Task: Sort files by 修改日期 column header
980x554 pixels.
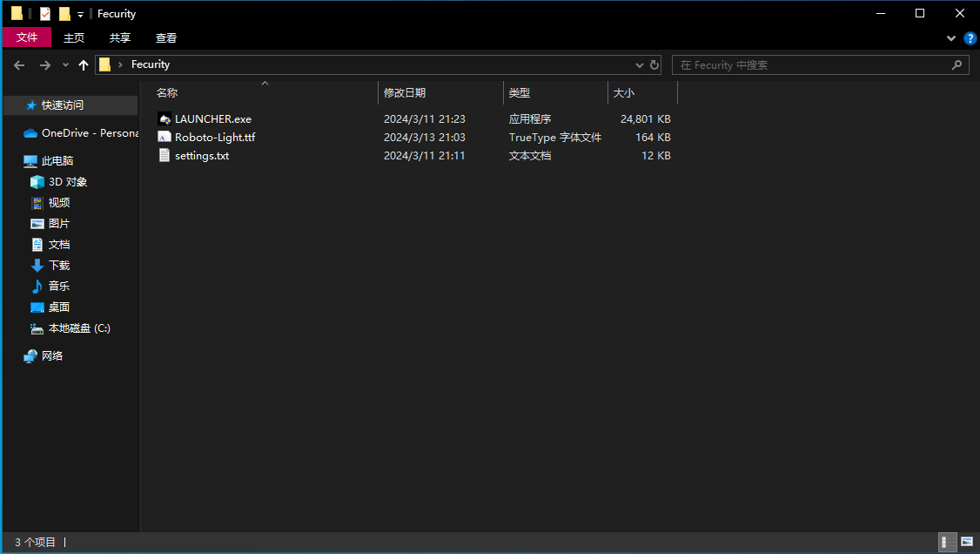Action: click(405, 92)
